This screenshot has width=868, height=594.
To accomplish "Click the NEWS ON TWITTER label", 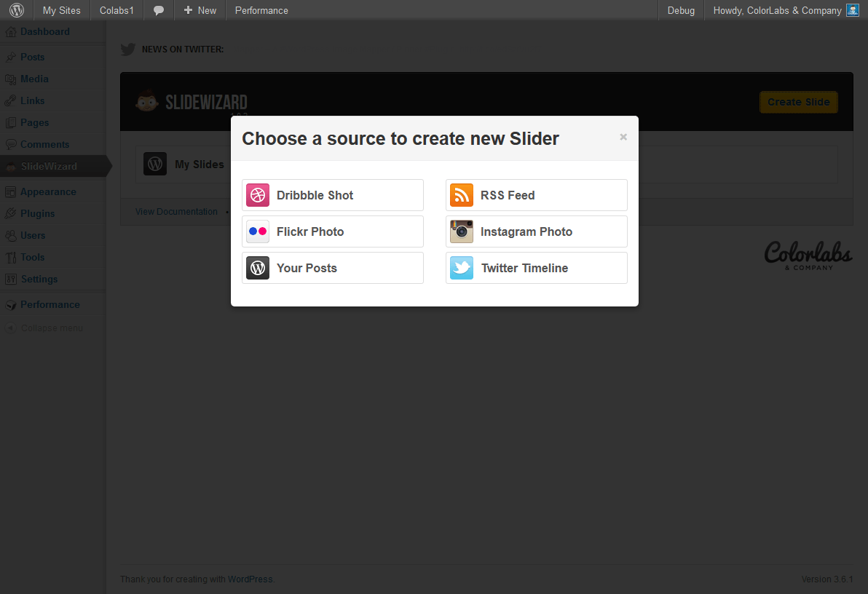I will coord(183,49).
